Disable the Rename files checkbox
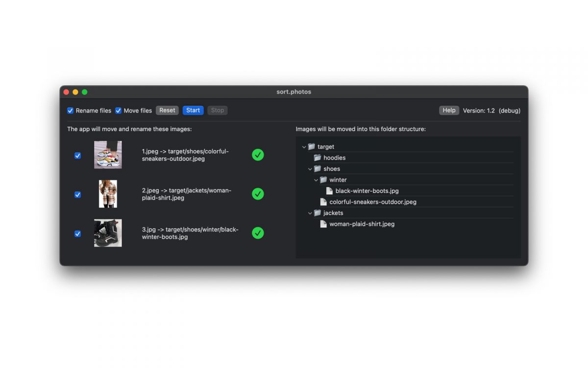588x368 pixels. [x=71, y=111]
